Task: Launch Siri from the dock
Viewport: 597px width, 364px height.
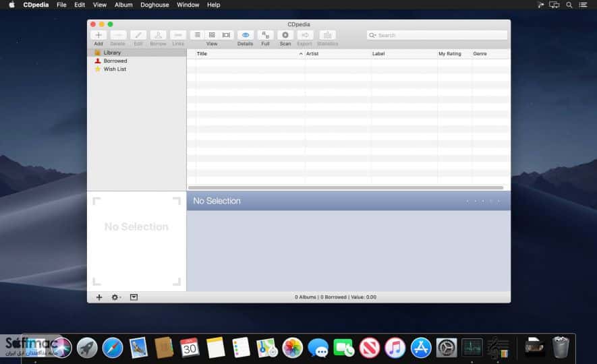Action: tap(61, 348)
